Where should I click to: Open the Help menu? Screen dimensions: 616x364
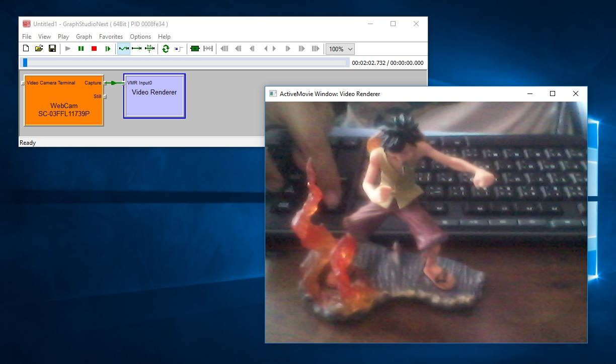tap(164, 36)
